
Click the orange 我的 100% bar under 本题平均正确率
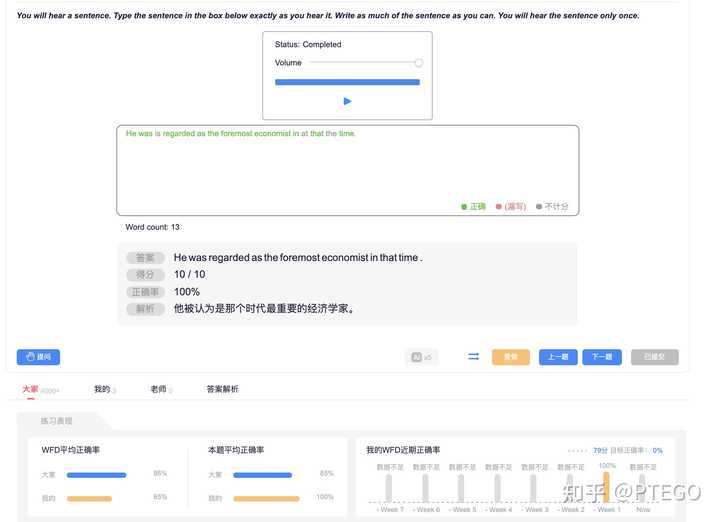266,499
